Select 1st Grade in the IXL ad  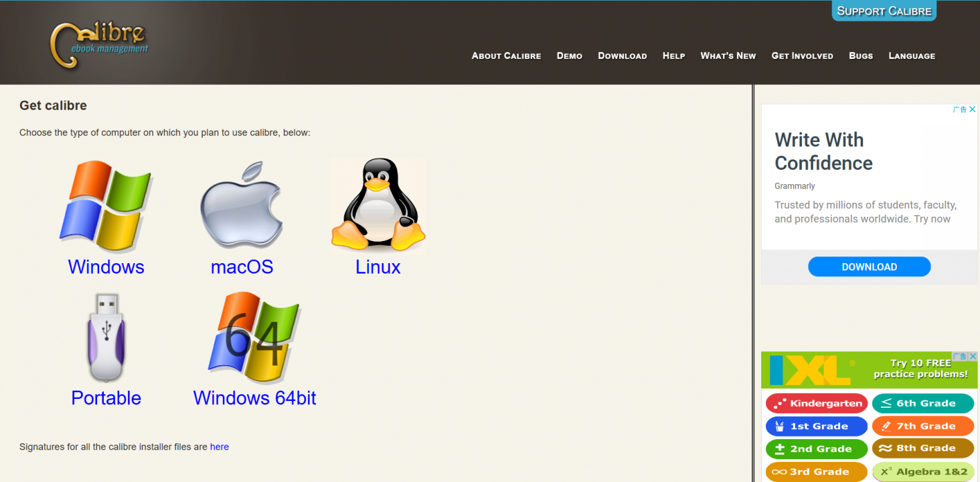[x=817, y=426]
